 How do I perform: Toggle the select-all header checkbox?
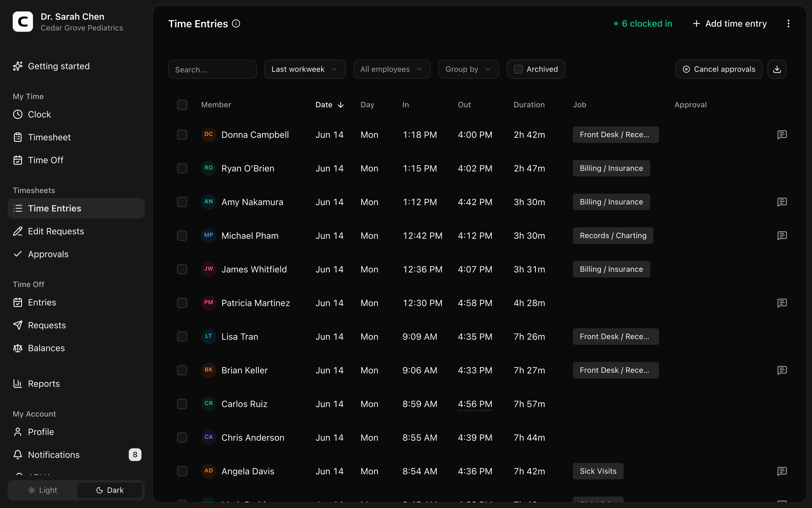(x=182, y=105)
